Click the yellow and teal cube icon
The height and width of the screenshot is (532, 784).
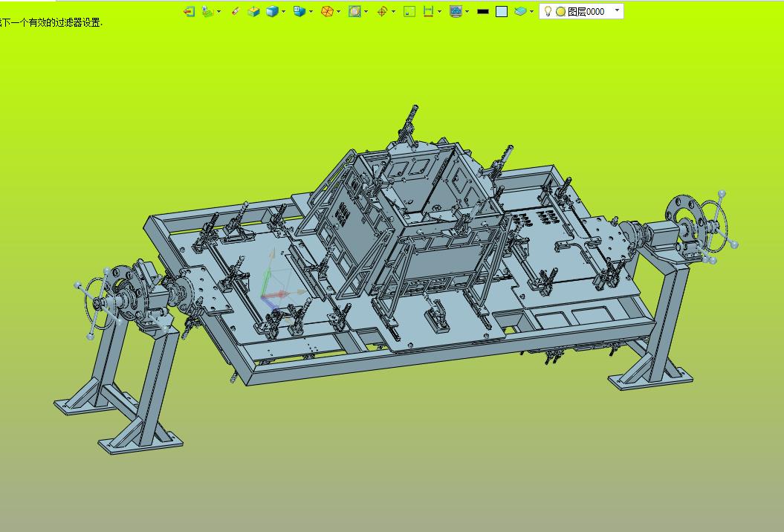(x=254, y=11)
